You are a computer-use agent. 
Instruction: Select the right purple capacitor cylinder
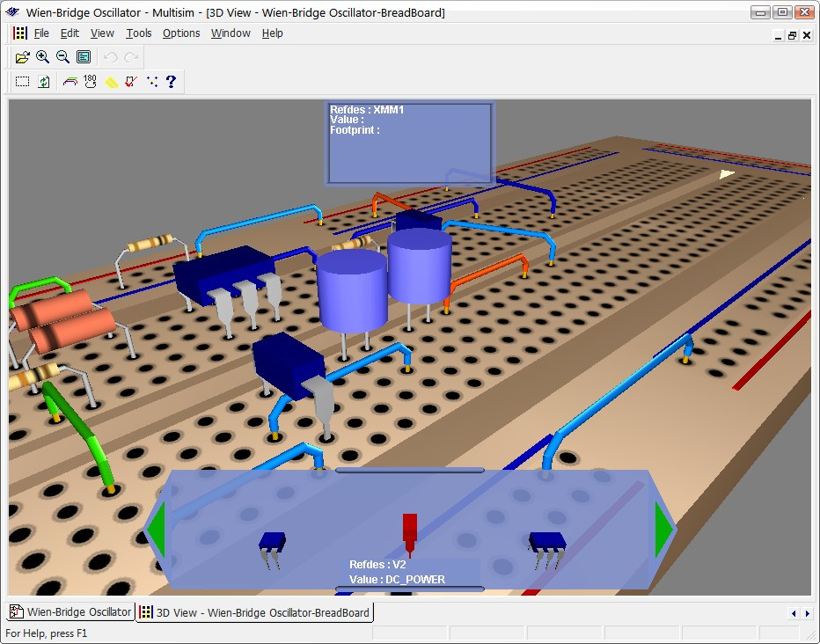tap(420, 266)
